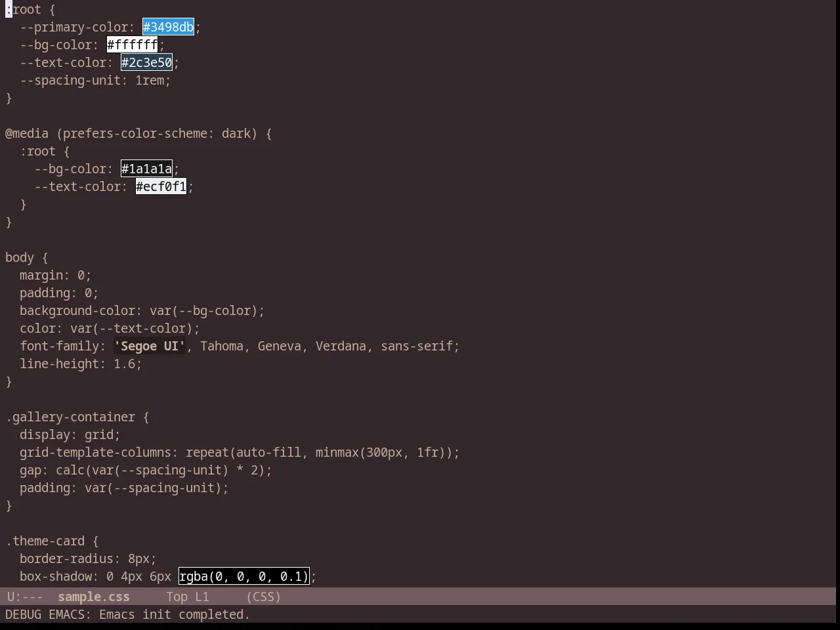
Task: Click the 'line-height: 1.6;' declaration
Action: click(x=81, y=364)
